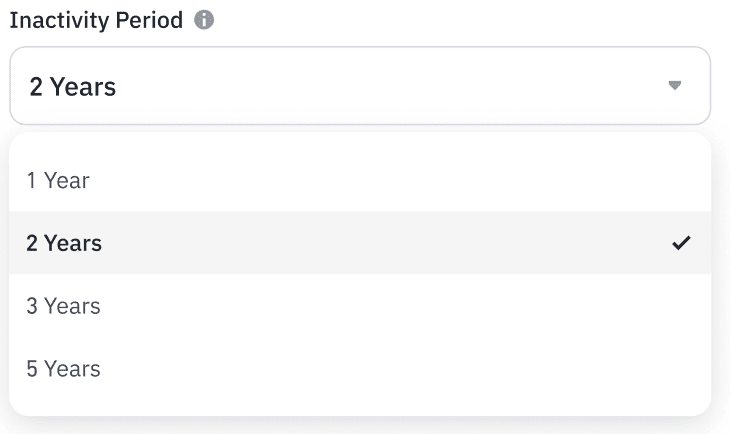Click the 2 Years text in select box
Screen dimensions: 730x434
point(73,87)
